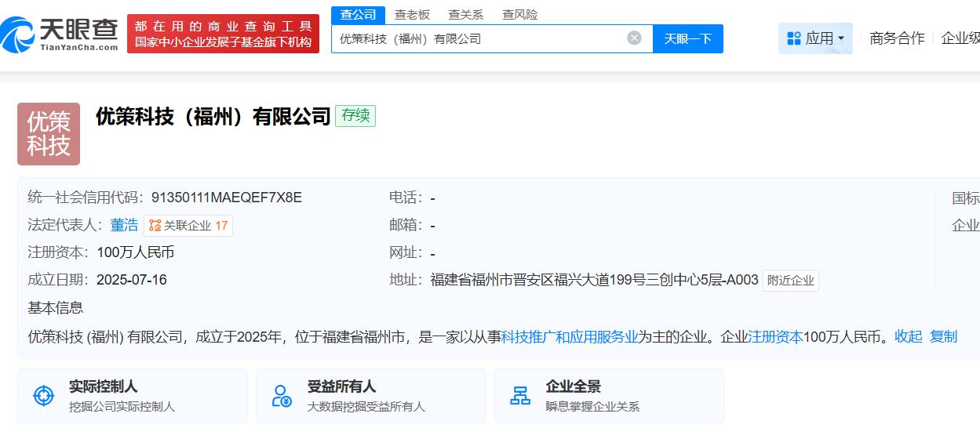Click the 受益所有人 person icon

[x=282, y=396]
